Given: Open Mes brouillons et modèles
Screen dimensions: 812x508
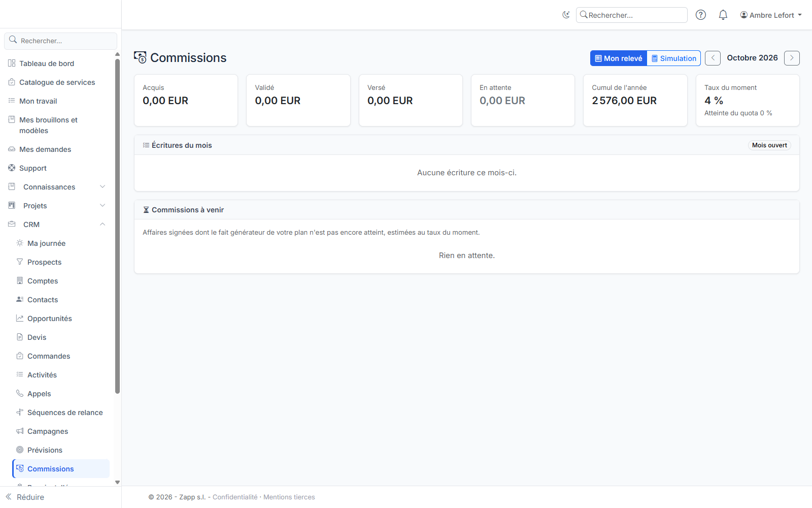Looking at the screenshot, I should pos(48,125).
